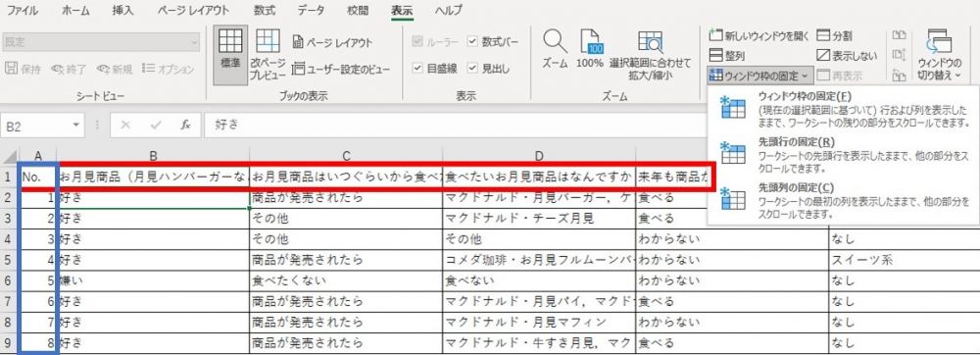Click 新しいウィンドウを開く new window
The image size is (980, 355).
[x=759, y=36]
